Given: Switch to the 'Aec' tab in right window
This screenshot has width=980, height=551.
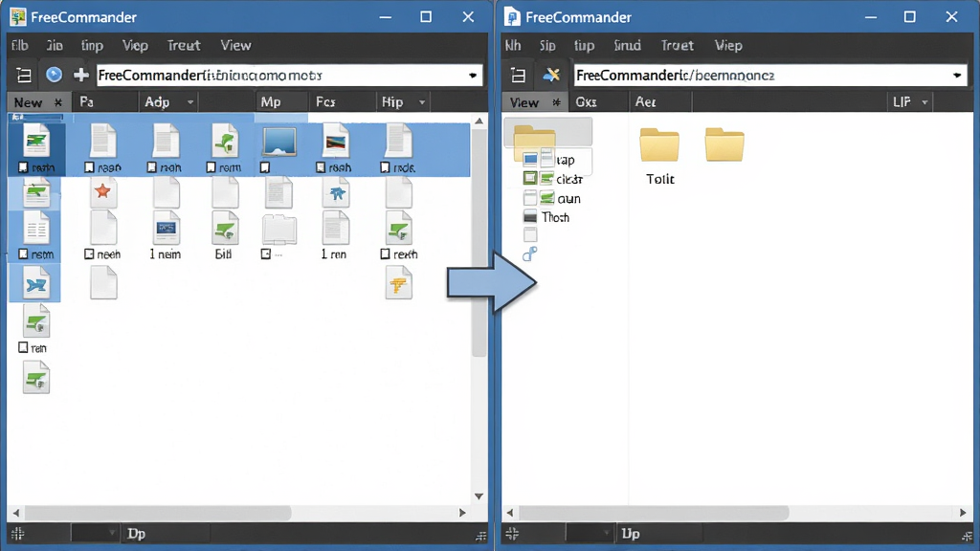Looking at the screenshot, I should pos(660,101).
